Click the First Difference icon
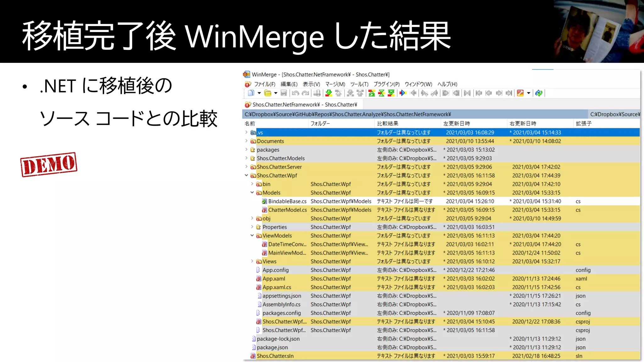 point(372,93)
